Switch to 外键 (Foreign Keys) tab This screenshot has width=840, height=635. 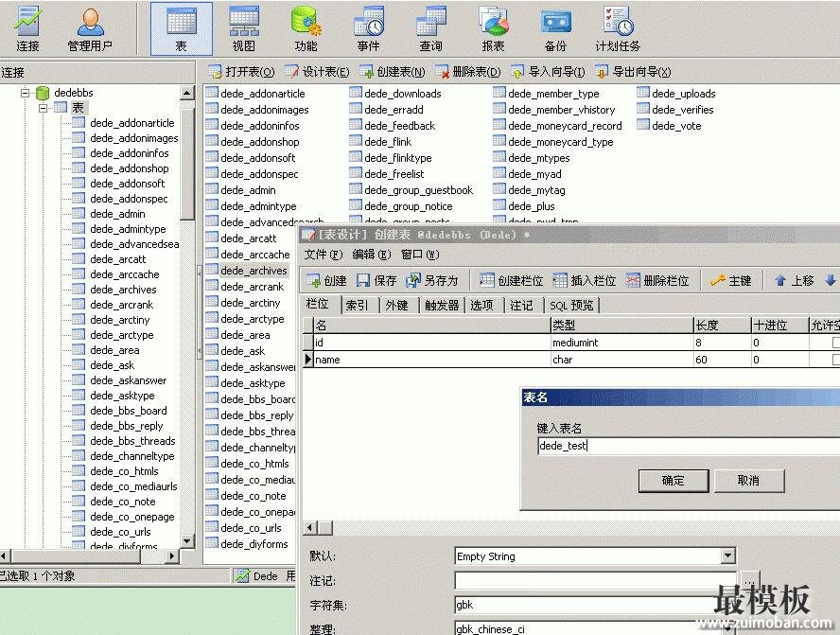pos(396,306)
